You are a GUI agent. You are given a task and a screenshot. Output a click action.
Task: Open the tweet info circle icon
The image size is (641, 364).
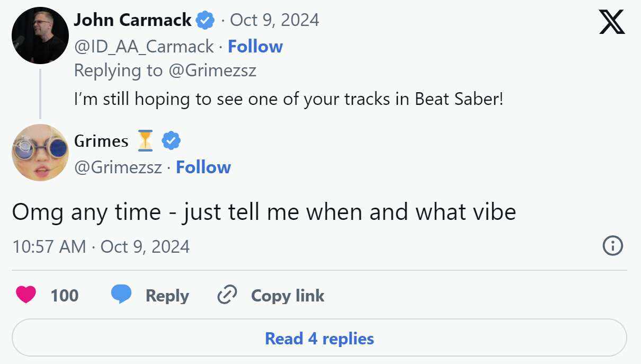tap(613, 246)
